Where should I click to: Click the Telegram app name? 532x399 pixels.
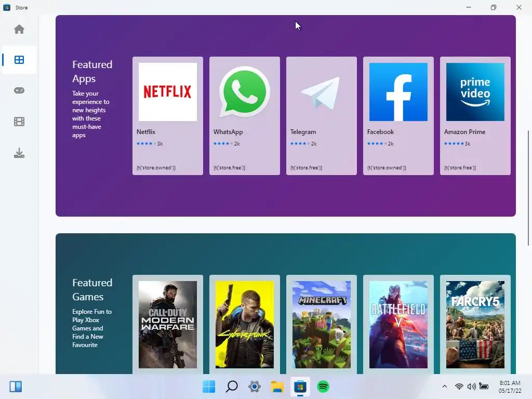[x=303, y=132]
